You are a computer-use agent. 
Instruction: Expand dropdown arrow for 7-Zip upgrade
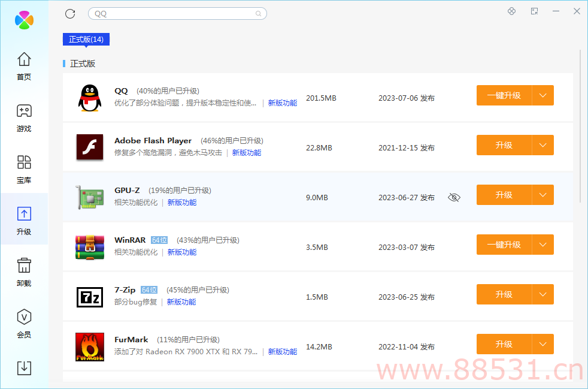542,294
